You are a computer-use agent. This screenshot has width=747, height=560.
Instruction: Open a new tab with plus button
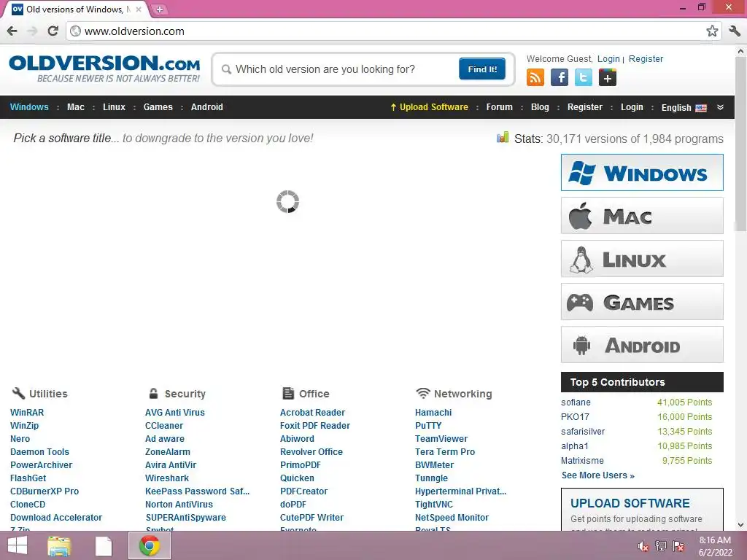(160, 9)
